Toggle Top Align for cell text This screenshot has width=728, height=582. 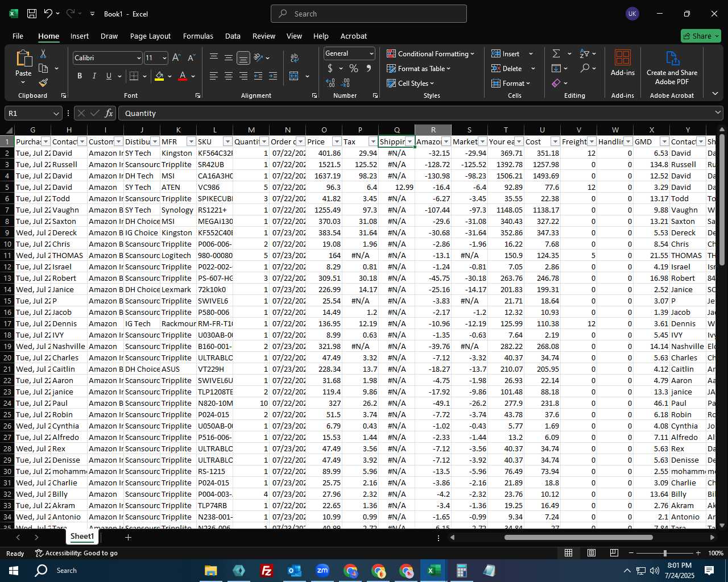tap(214, 57)
